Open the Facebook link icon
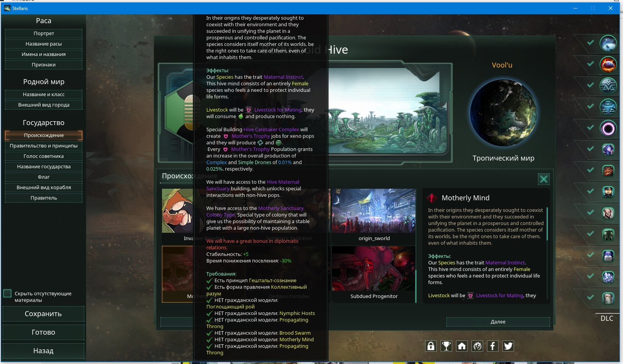Viewport: 623px width, 364px height. 493,346
